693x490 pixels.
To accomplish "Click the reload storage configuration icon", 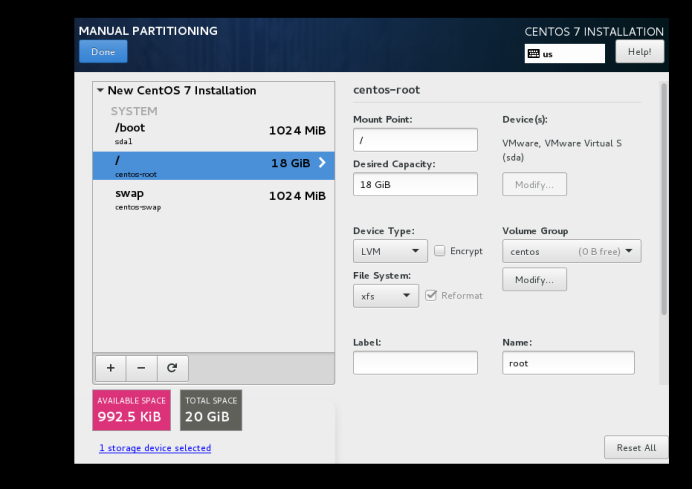I will pyautogui.click(x=172, y=368).
